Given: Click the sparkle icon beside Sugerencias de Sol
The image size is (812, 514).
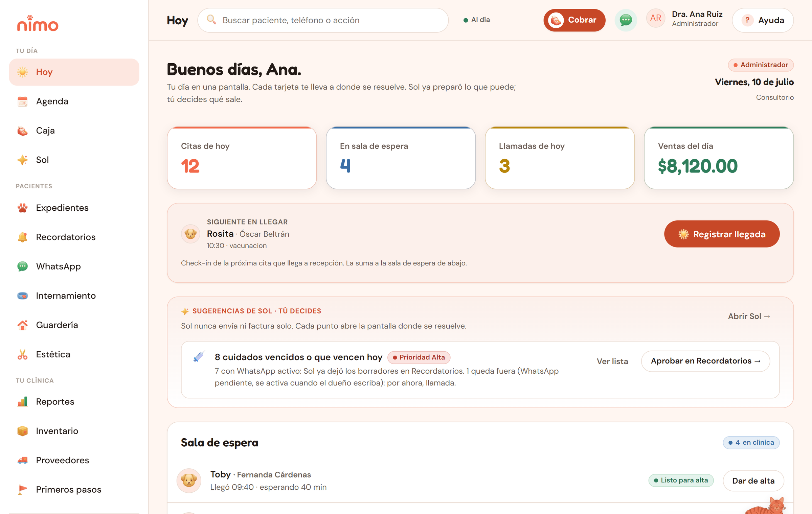Looking at the screenshot, I should (x=185, y=311).
